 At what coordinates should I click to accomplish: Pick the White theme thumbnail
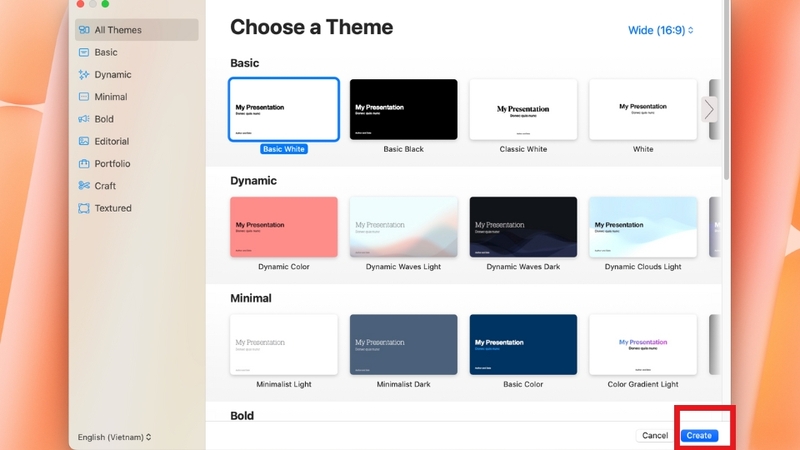643,109
